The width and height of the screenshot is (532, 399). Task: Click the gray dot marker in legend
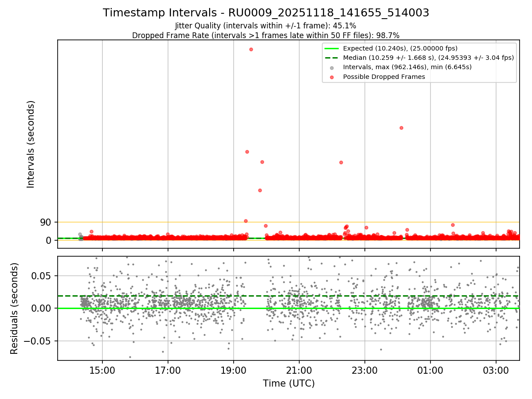tap(332, 67)
